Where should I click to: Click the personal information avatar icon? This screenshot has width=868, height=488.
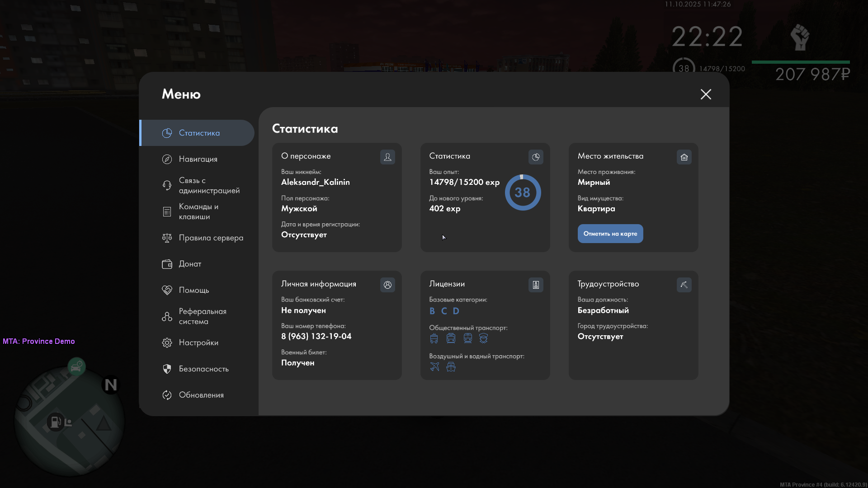pos(387,285)
